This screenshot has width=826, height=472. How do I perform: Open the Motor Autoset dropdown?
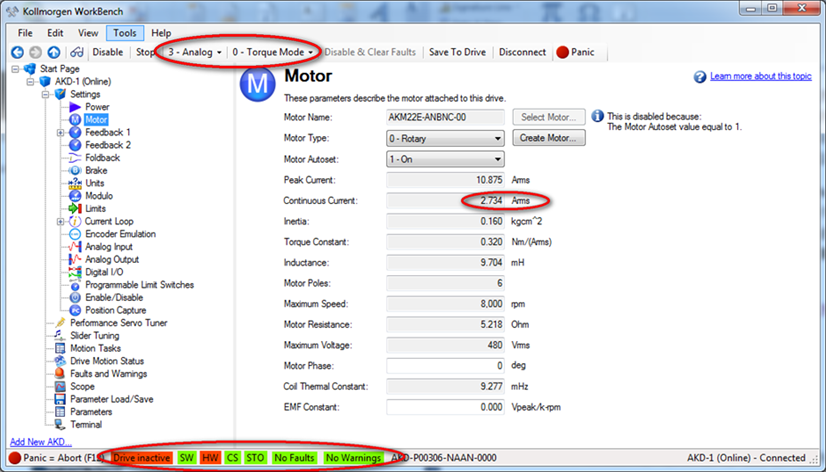445,159
